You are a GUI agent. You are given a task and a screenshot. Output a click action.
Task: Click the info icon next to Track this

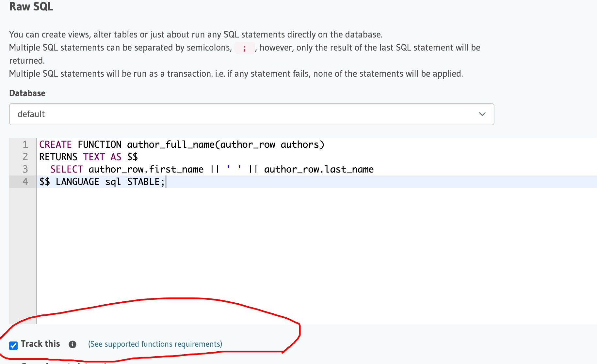click(x=72, y=344)
